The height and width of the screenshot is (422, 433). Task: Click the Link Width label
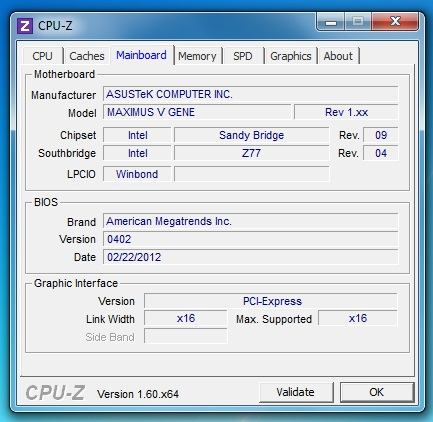[x=110, y=319]
